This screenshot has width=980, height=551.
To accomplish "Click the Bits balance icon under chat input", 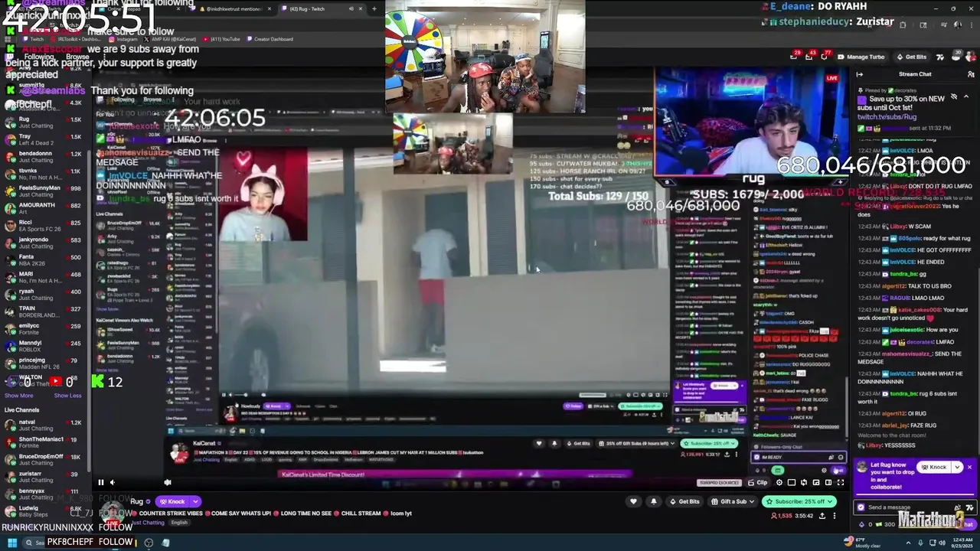I will point(861,524).
